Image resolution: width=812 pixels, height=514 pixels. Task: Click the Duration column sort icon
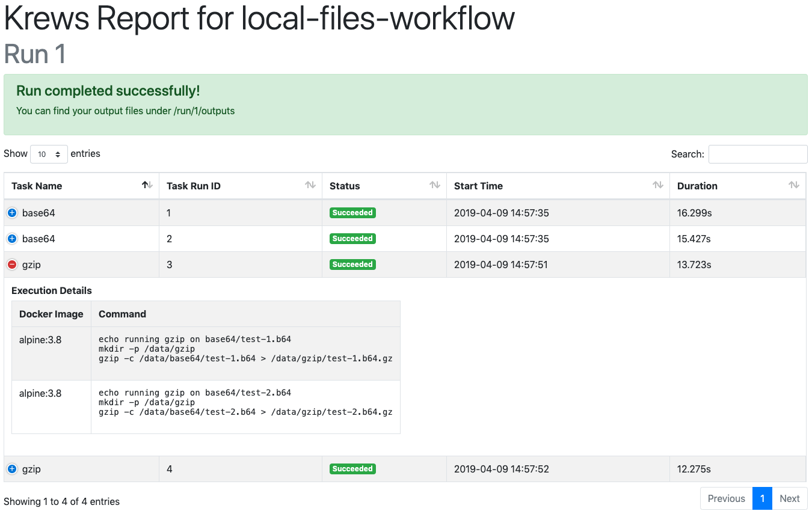point(794,186)
